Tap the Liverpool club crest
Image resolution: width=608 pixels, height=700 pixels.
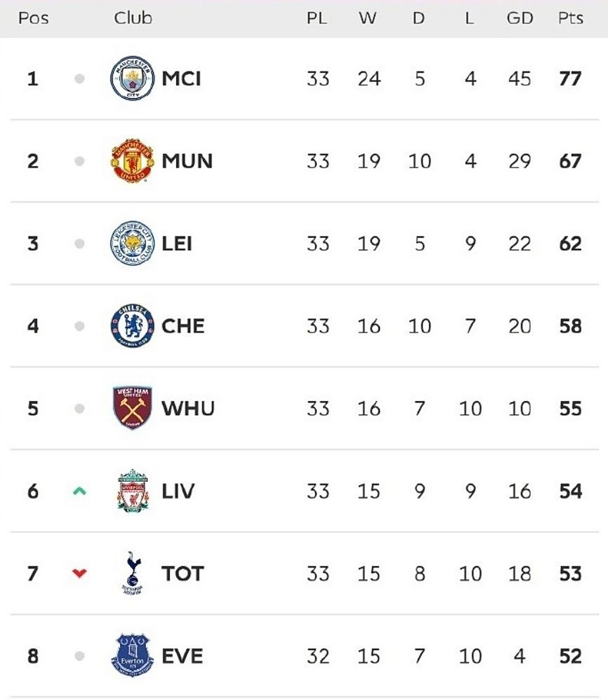pos(132,491)
